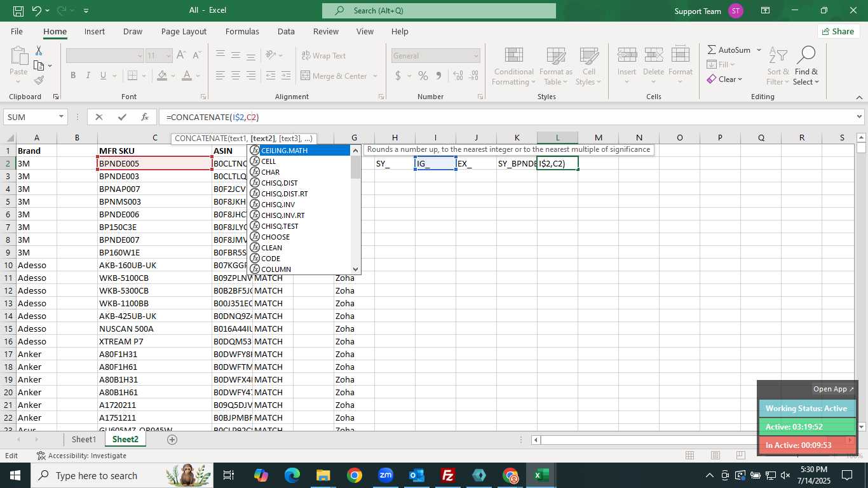Click the Accounting Number Format dollar icon
Screen dimensions: 868x488
click(x=398, y=76)
